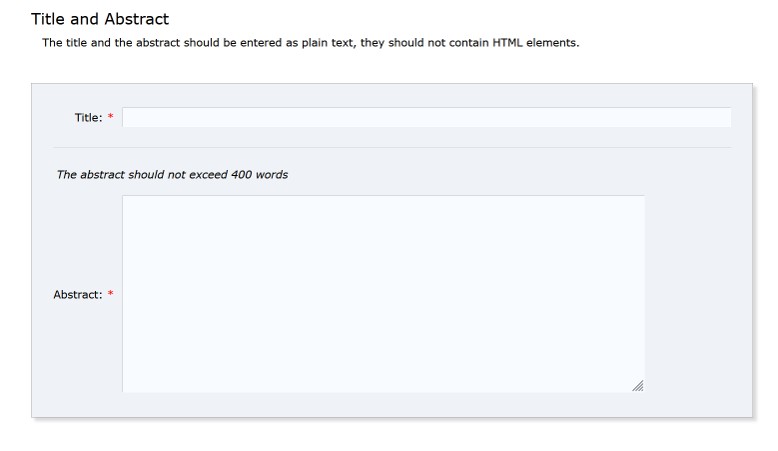Click the "Title:" field label
778x451 pixels.
[x=88, y=118]
